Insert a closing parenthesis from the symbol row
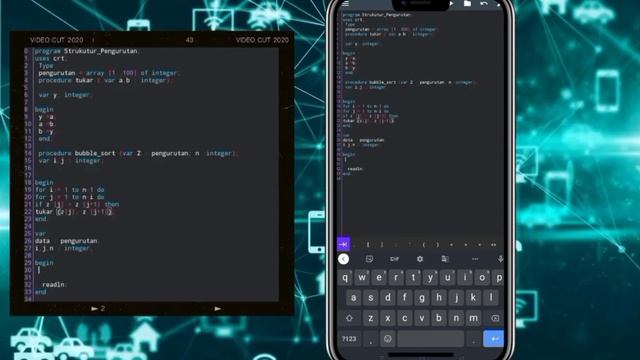The height and width of the screenshot is (360, 640). click(438, 244)
